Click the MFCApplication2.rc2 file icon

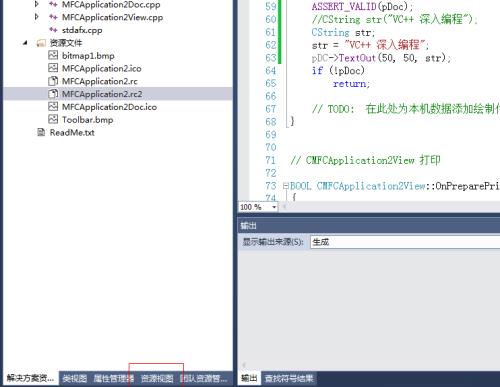pyautogui.click(x=53, y=94)
